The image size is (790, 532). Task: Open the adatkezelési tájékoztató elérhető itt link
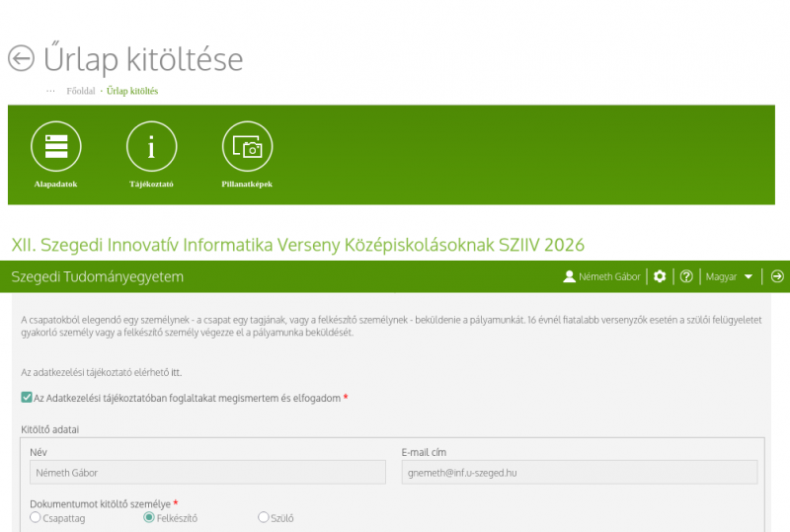176,372
